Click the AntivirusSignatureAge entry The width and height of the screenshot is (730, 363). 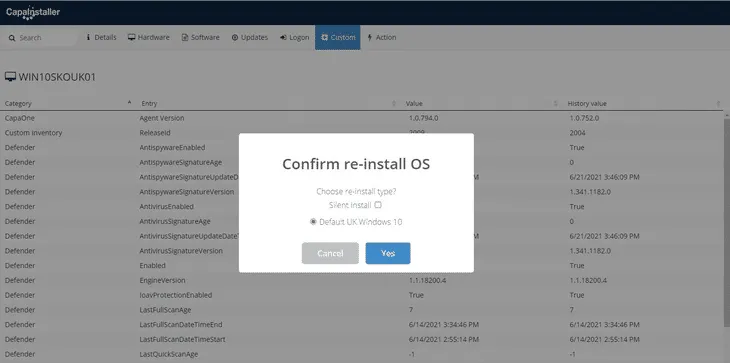click(175, 222)
